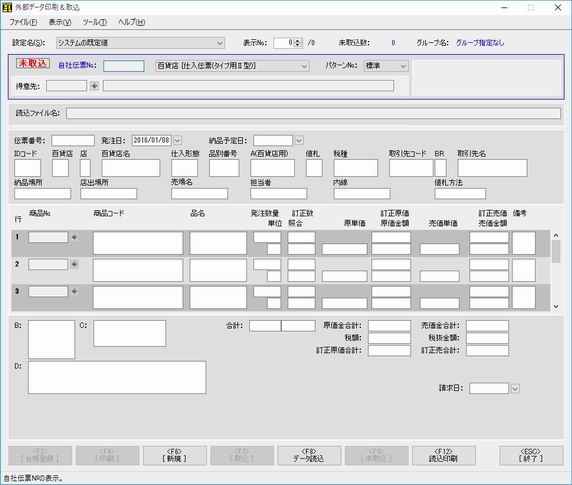The height and width of the screenshot is (485, 572).
Task: Click row 2 商品No lookup arrow
Action: (74, 264)
